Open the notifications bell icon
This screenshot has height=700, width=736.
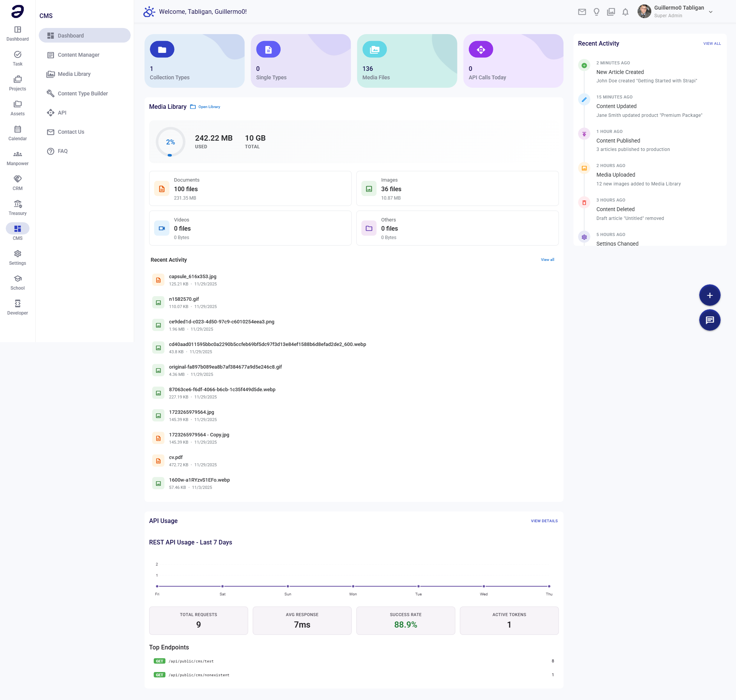(625, 12)
